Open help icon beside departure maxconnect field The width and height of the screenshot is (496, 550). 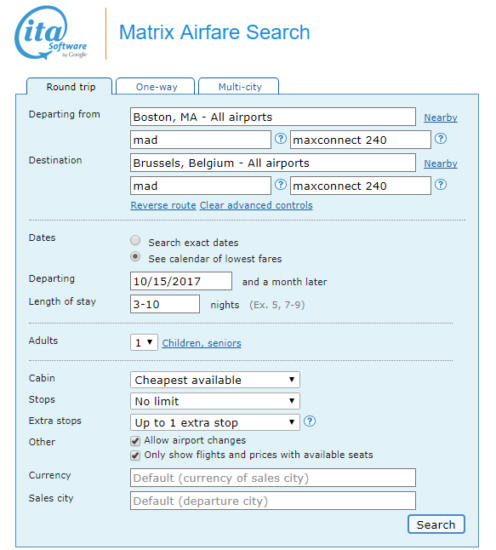click(441, 139)
